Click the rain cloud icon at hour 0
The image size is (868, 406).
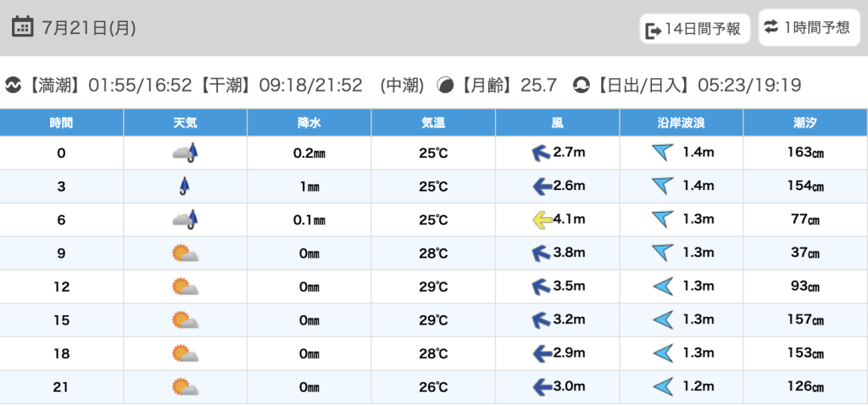(x=185, y=153)
